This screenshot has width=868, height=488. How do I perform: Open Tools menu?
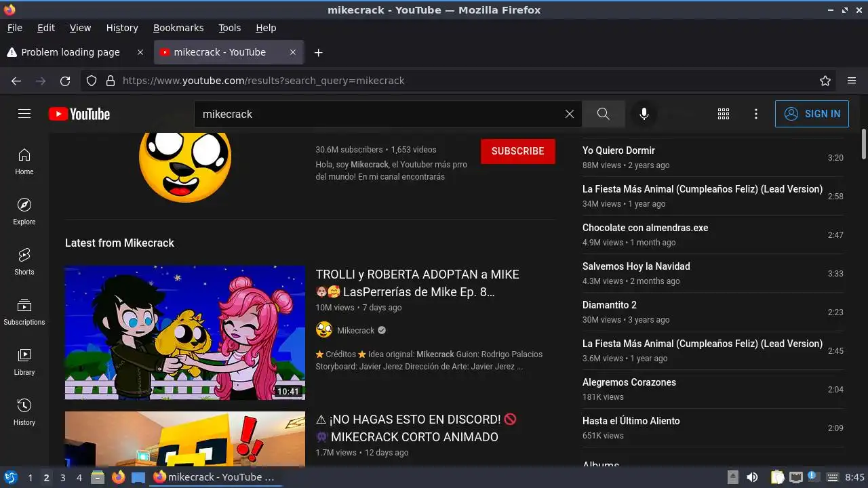[x=229, y=28]
